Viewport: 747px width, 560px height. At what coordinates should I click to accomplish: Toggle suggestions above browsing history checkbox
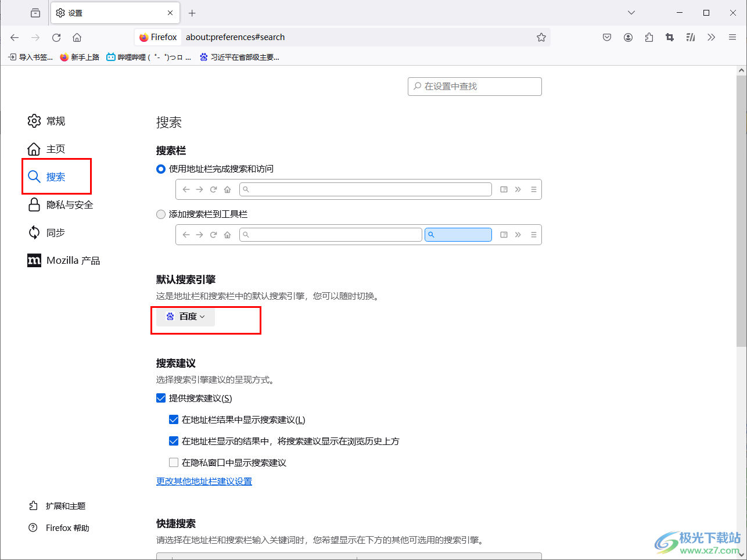click(x=174, y=441)
